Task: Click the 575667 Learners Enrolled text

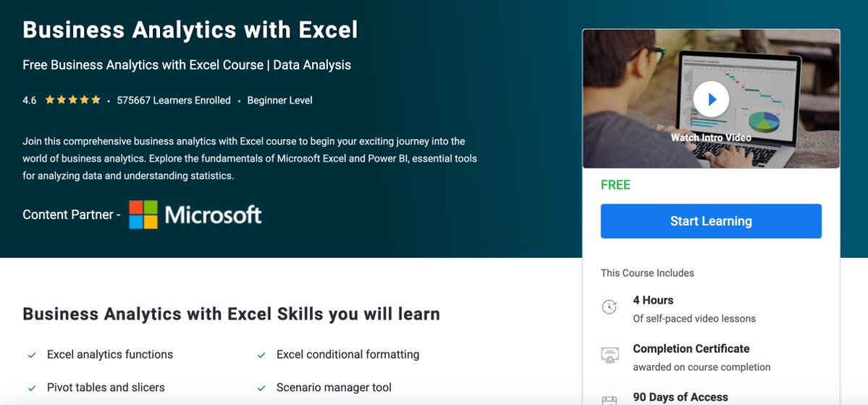Action: click(x=174, y=101)
